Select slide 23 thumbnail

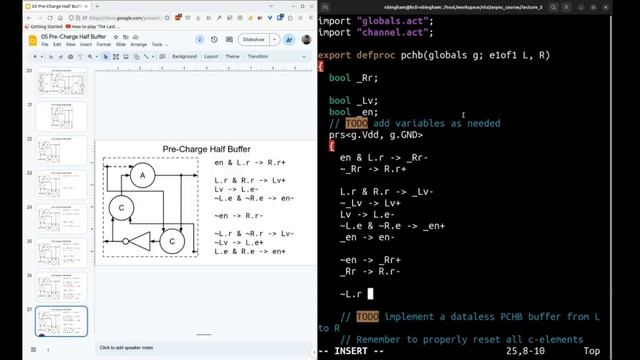pyautogui.click(x=62, y=185)
